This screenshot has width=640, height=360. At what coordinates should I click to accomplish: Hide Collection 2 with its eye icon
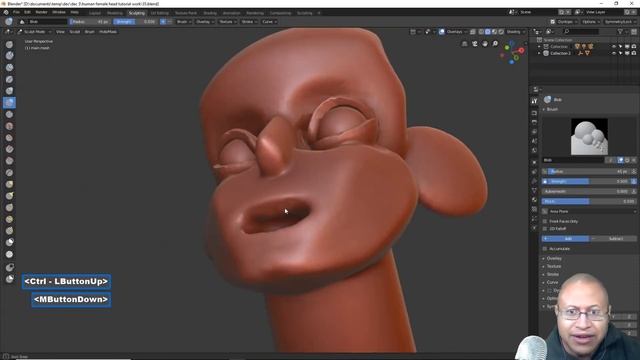[x=614, y=53]
